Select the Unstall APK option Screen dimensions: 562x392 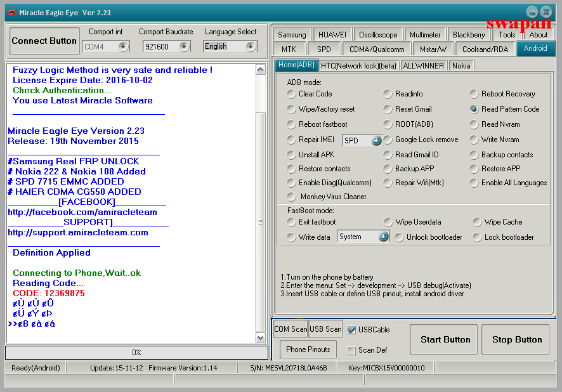[x=291, y=155]
